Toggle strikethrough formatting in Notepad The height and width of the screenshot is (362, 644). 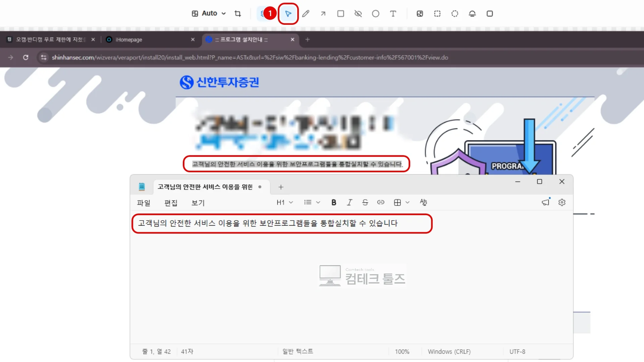coord(365,202)
